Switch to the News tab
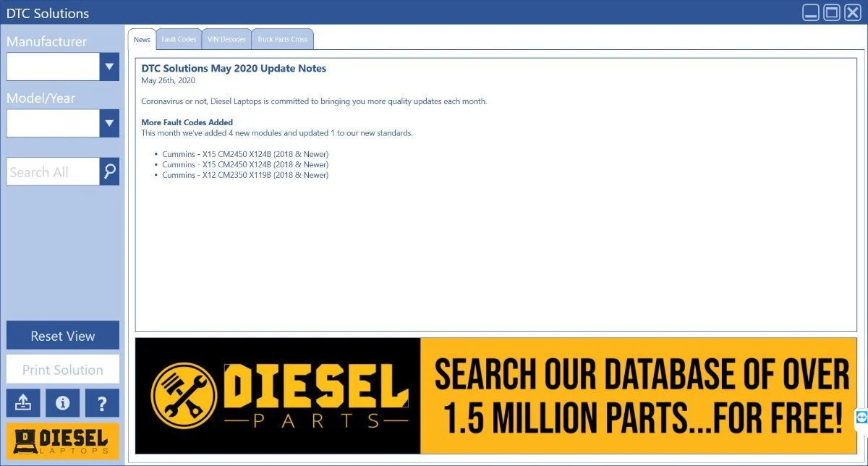The height and width of the screenshot is (466, 868). pyautogui.click(x=142, y=40)
